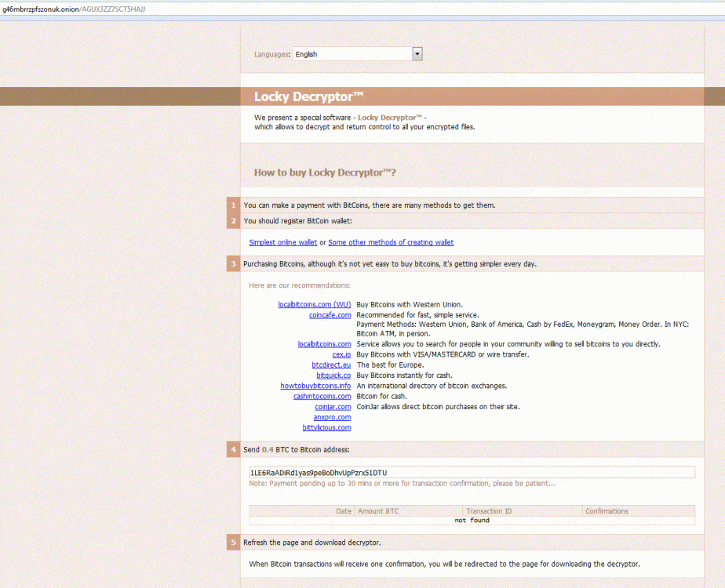The width and height of the screenshot is (725, 588).
Task: Open the cashintocoins.com link
Action: [x=322, y=397]
